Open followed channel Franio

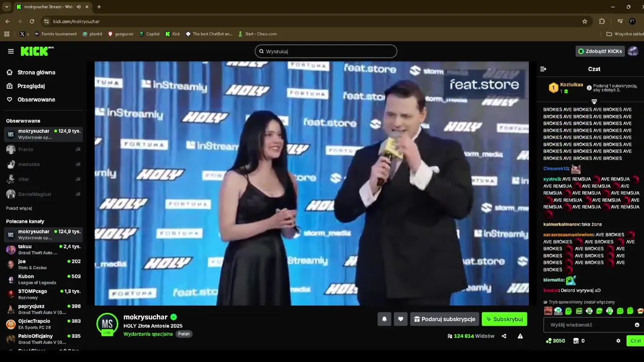click(43, 149)
